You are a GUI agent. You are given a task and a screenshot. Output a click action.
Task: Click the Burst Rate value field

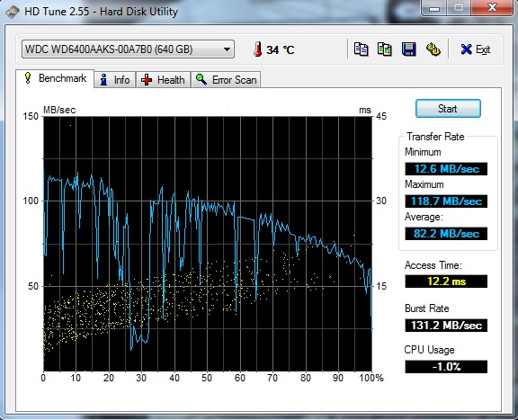(446, 326)
